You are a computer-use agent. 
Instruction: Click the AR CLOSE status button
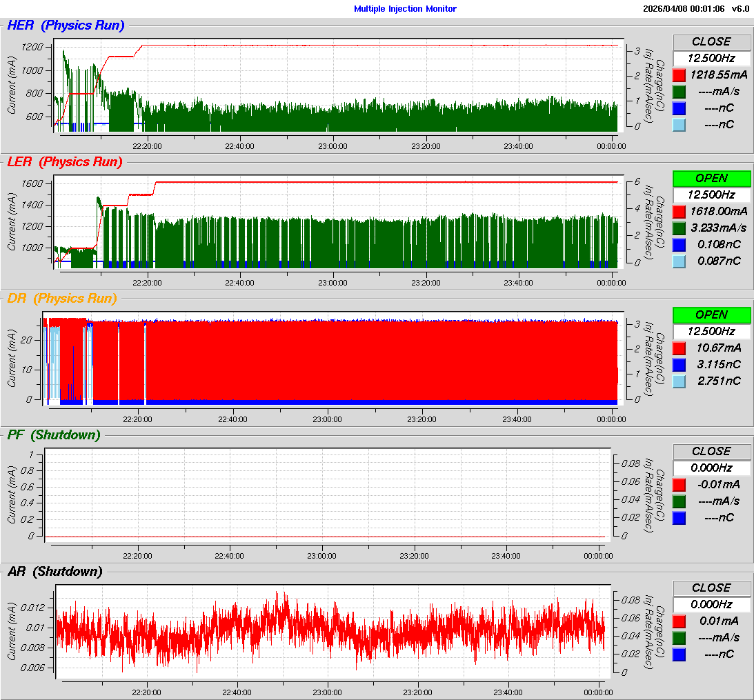[x=711, y=588]
